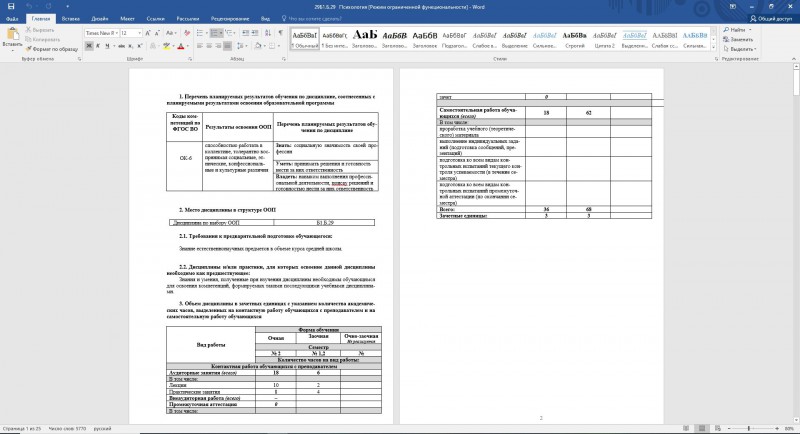The width and height of the screenshot is (800, 434).
Task: Clear all formatting with the eraser icon
Action: click(x=187, y=33)
